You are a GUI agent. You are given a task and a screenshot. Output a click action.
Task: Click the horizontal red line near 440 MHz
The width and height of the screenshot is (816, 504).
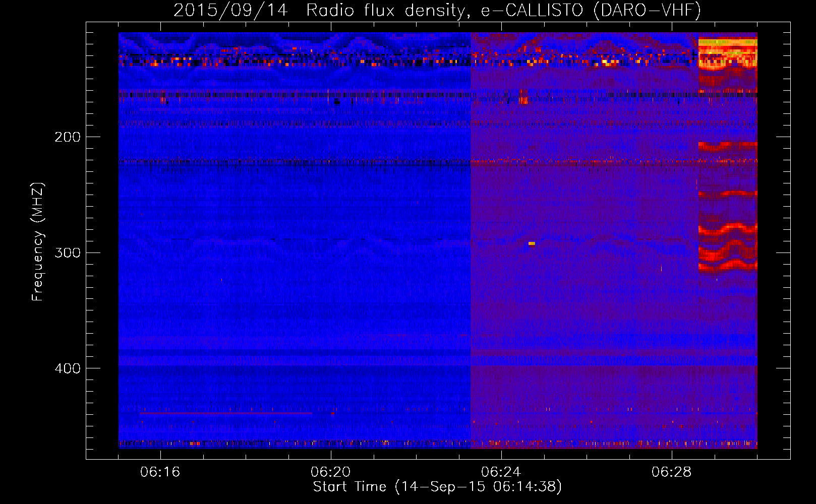click(x=225, y=413)
